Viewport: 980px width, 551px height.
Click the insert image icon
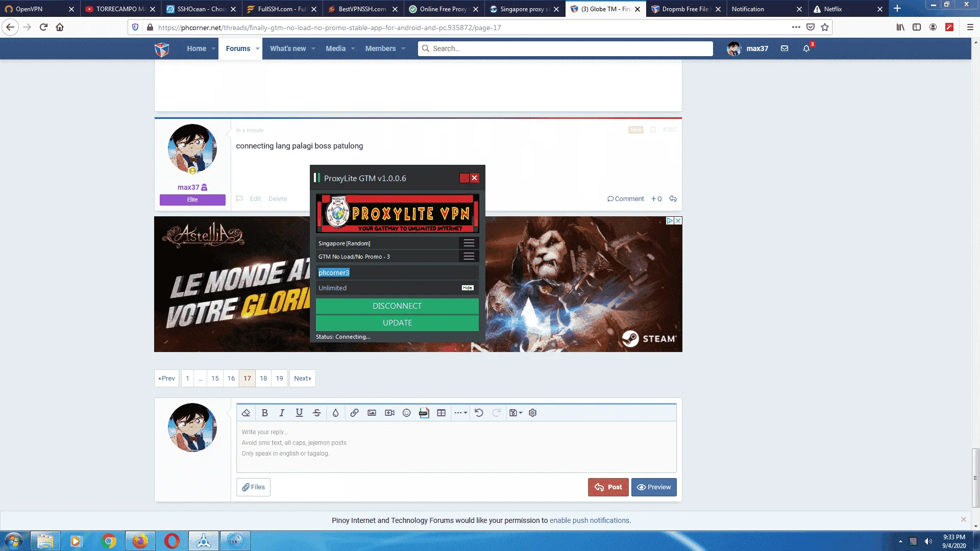372,413
